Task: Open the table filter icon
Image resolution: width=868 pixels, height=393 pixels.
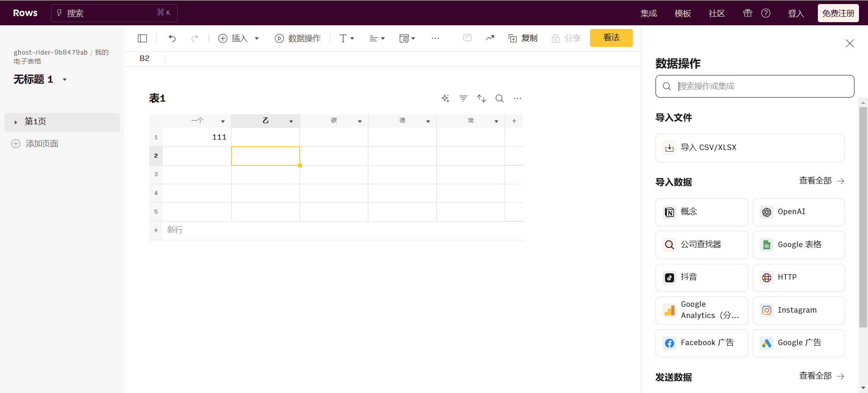Action: tap(463, 98)
